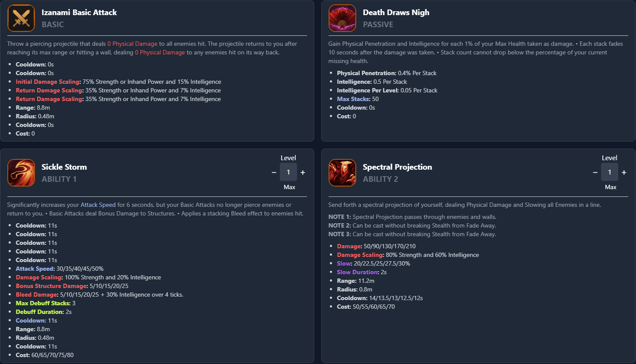Image resolution: width=636 pixels, height=364 pixels.
Task: Click the Izanami Basic Attack crossed swords icon
Action: [21, 18]
